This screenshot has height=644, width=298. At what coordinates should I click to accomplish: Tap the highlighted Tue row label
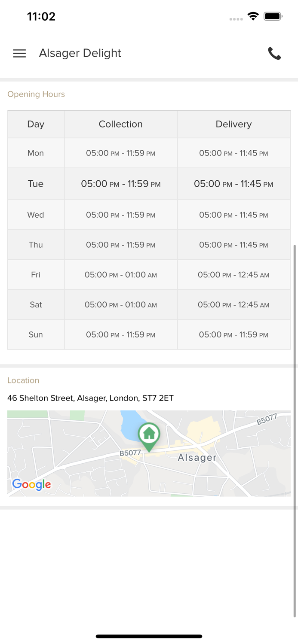click(x=36, y=184)
